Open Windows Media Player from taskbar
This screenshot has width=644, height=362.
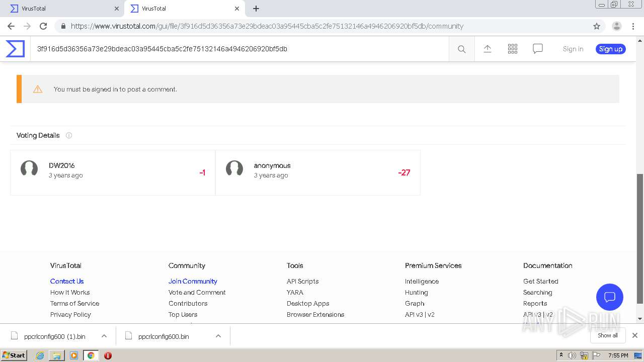click(74, 355)
